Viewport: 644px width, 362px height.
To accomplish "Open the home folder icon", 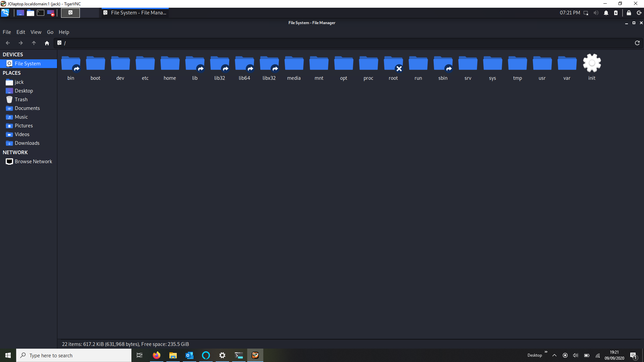I will point(170,64).
